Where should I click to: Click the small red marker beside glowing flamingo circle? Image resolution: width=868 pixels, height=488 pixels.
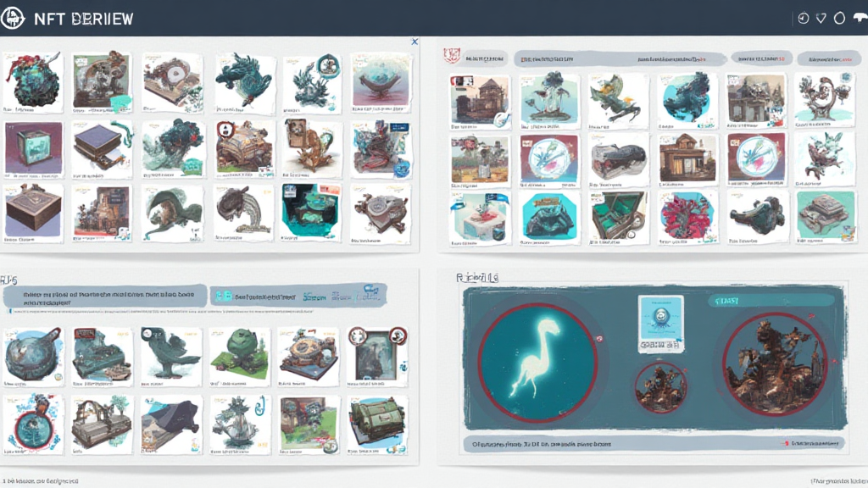pos(599,340)
